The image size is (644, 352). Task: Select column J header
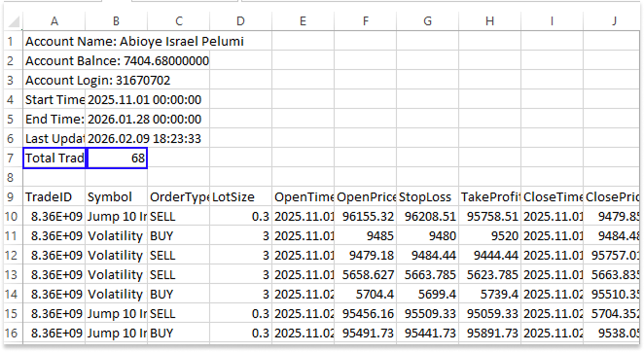tap(612, 21)
